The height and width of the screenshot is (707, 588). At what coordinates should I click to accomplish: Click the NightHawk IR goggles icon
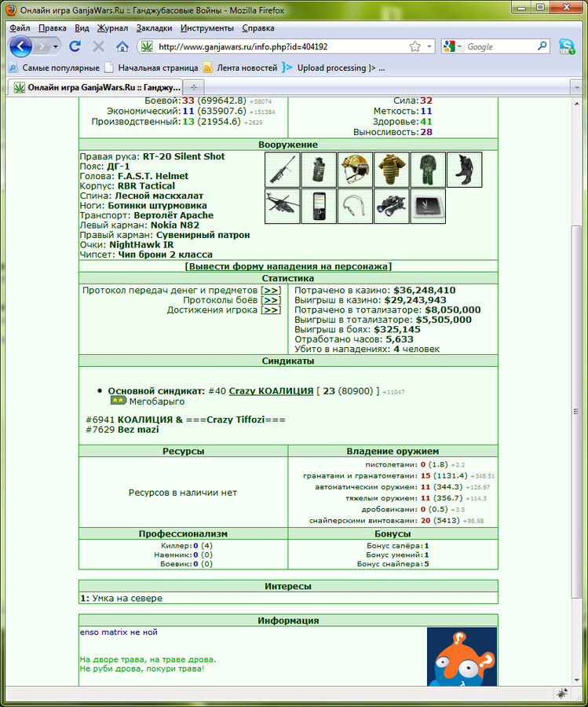[392, 206]
